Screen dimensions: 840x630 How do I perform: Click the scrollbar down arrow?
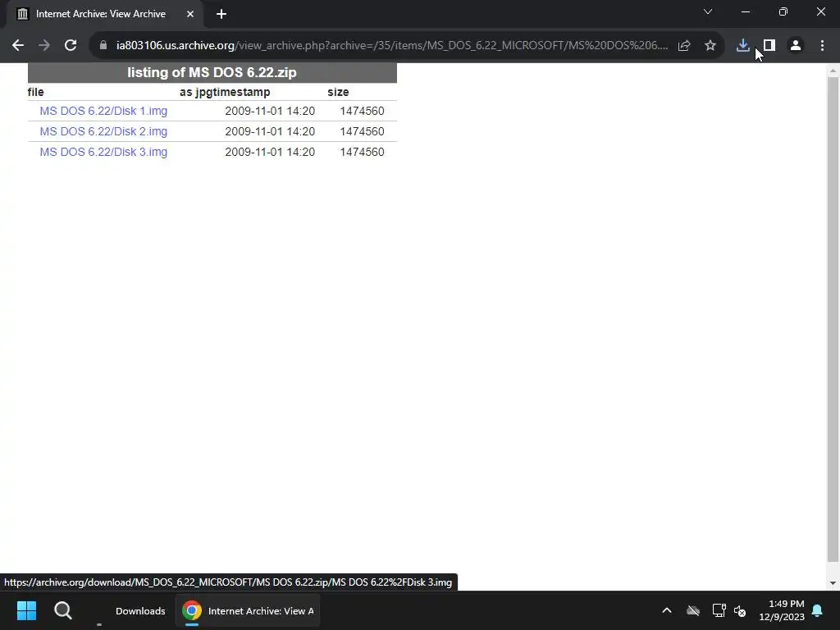(833, 583)
